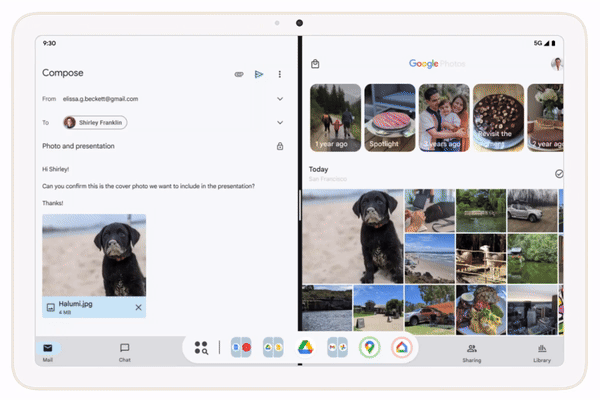Open the all apps search in the taskbar
600x400 pixels.
pos(201,348)
